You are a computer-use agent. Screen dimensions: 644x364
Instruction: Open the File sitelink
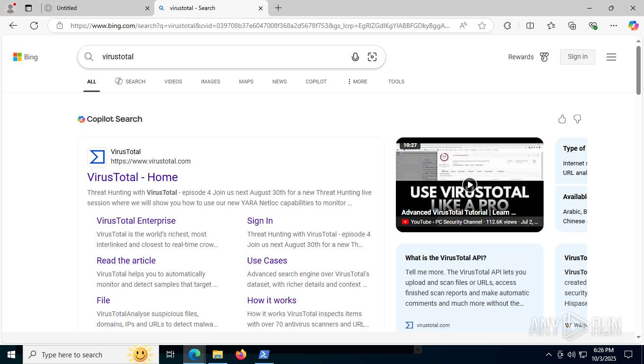[x=103, y=300]
